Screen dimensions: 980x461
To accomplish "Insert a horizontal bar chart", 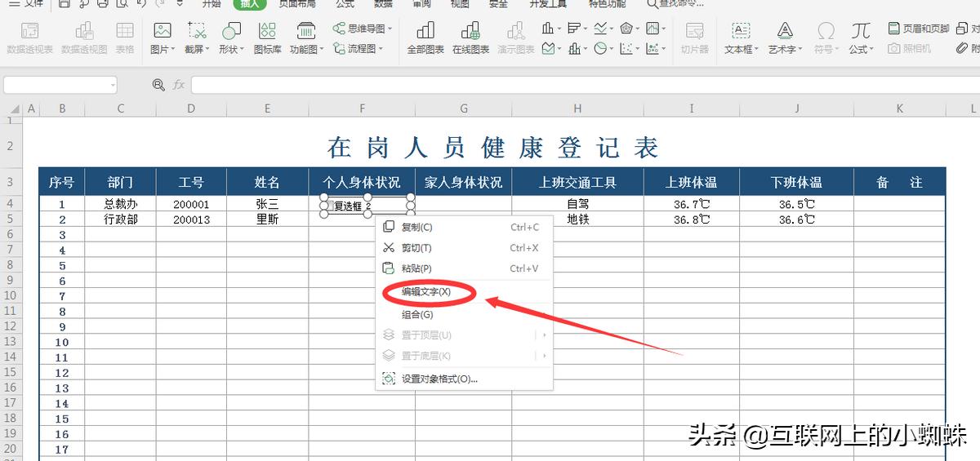I will click(574, 29).
